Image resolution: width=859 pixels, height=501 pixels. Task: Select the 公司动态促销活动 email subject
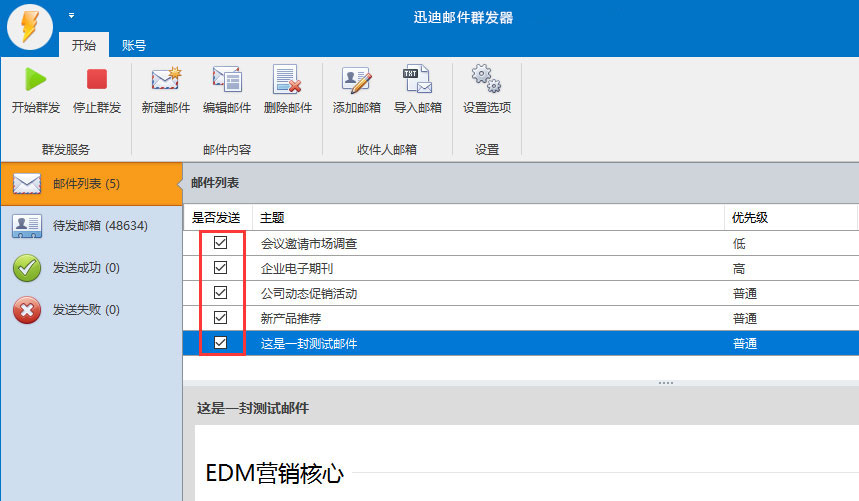pyautogui.click(x=309, y=294)
